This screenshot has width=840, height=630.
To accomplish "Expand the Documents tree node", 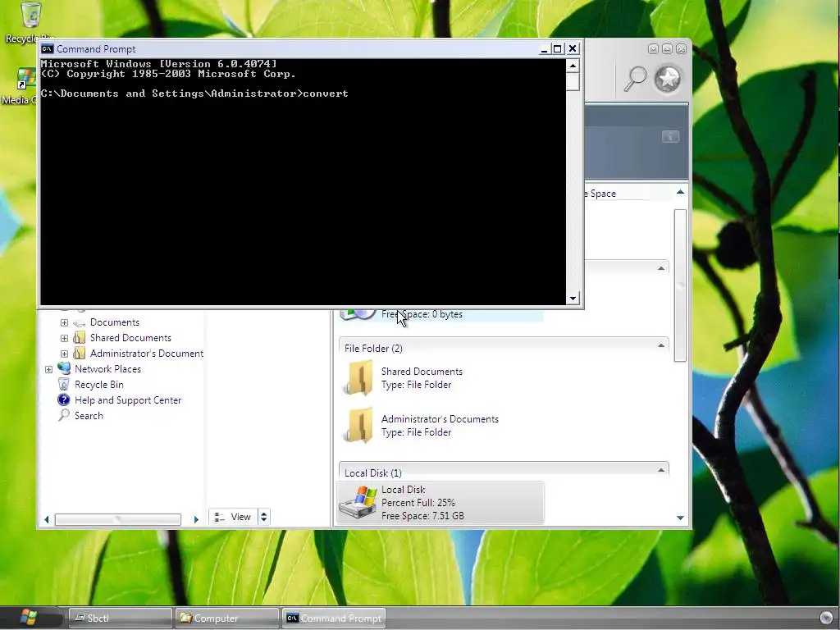I will coord(64,322).
